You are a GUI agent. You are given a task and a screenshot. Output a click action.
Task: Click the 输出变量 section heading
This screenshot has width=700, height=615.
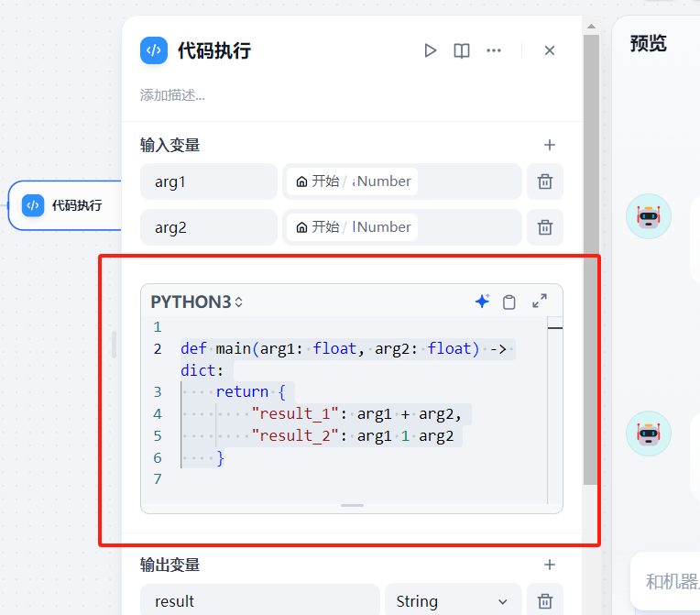170,565
